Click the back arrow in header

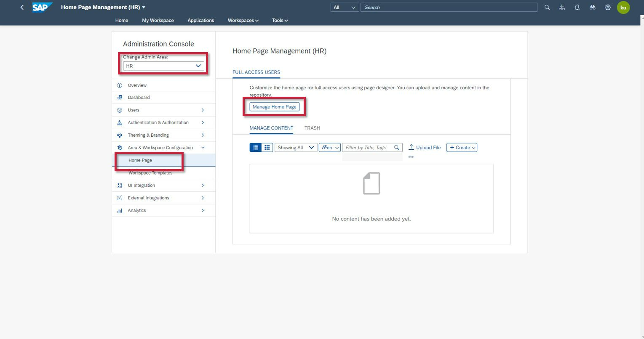22,7
